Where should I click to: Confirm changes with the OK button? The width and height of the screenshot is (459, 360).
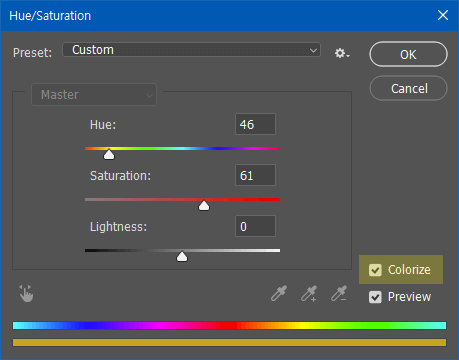[x=408, y=54]
